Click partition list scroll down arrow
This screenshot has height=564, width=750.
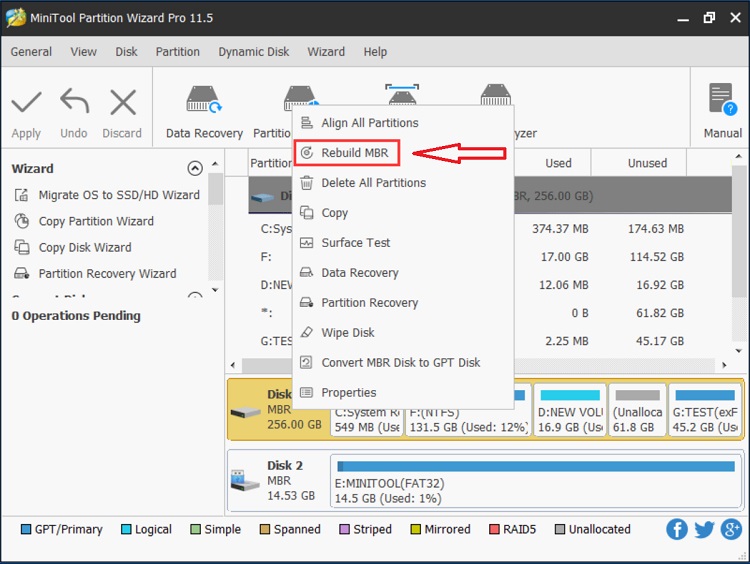739,351
